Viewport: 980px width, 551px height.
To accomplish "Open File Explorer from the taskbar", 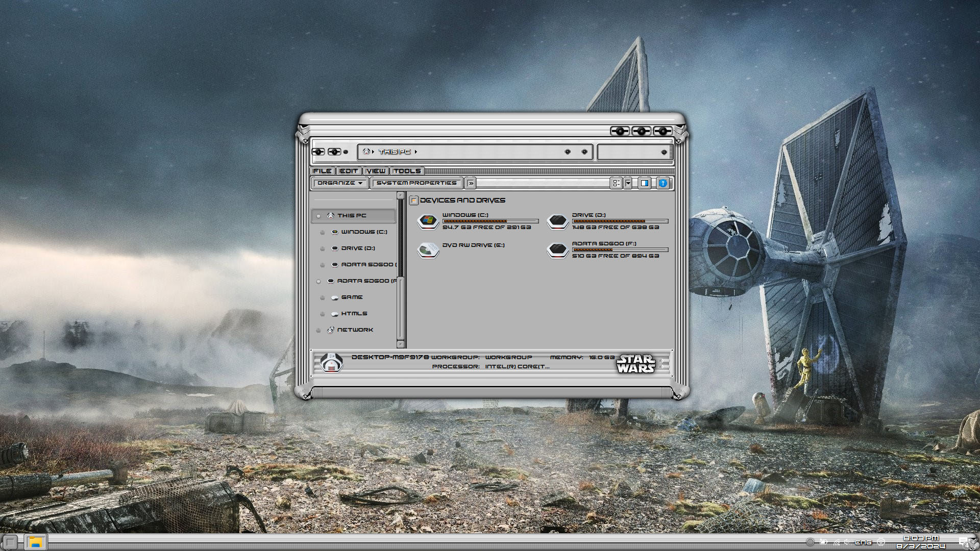I will 35,542.
